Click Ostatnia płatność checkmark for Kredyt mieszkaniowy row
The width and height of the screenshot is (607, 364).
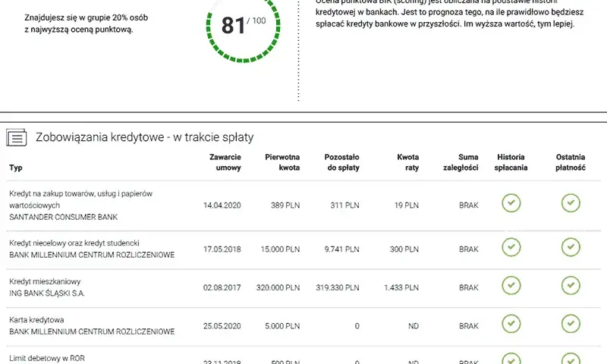(x=571, y=285)
